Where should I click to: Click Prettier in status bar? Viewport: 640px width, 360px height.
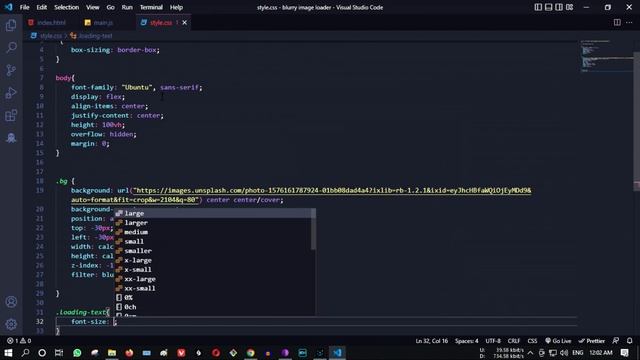591,341
